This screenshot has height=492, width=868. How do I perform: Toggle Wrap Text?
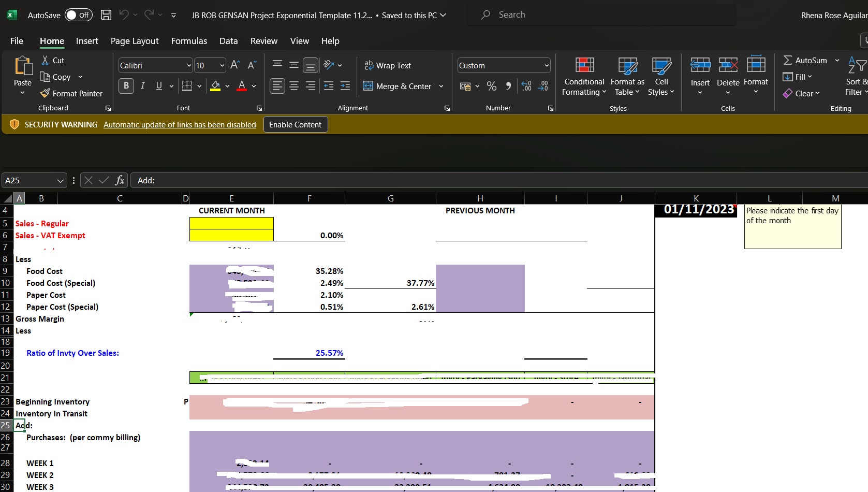[388, 65]
